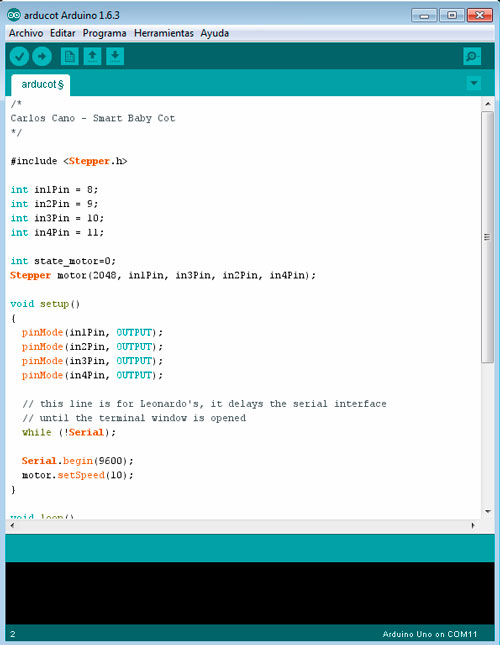Click the 'int in3Pin = 10;' line
This screenshot has width=500, height=645.
57,218
